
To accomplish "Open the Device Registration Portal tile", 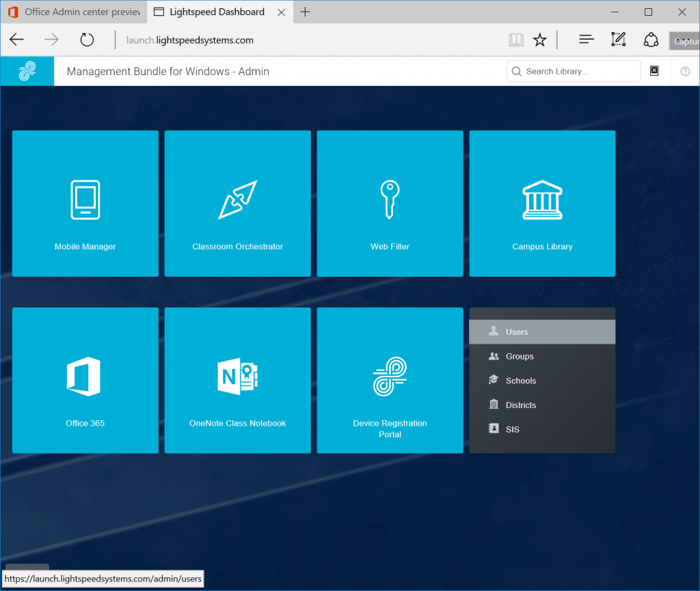I will (x=390, y=381).
